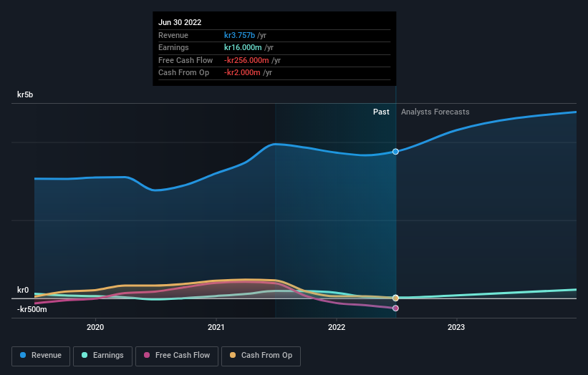Viewport: 588px width, 375px height.
Task: Click the -kr500m y-axis label
Action: 32,309
